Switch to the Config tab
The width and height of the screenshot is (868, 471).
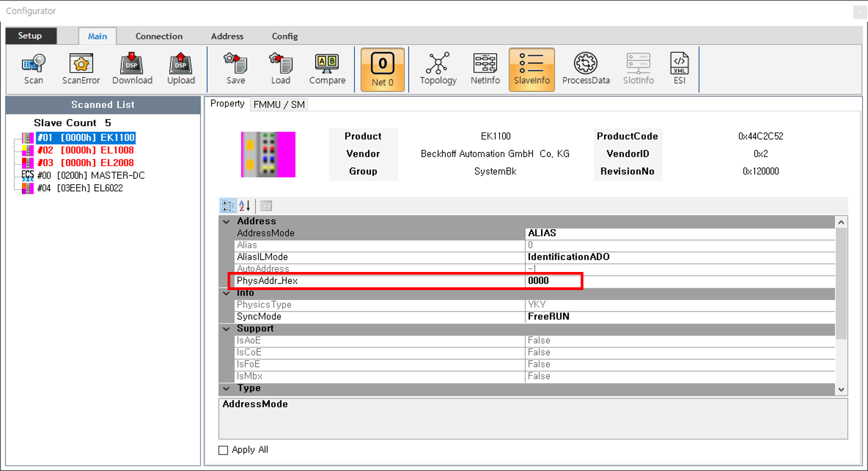click(285, 36)
